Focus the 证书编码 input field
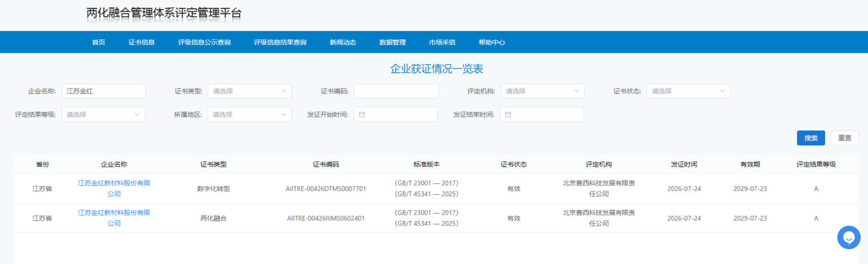This screenshot has height=264, width=868. [x=396, y=91]
